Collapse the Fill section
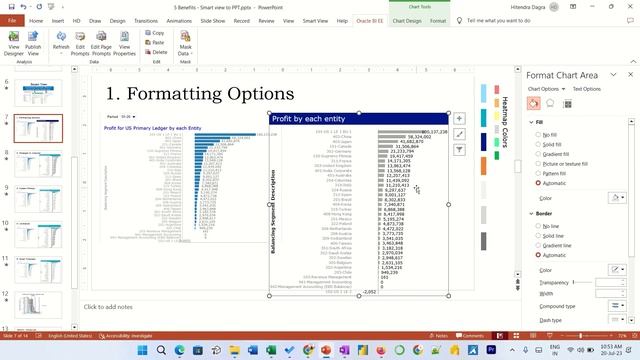 coord(531,122)
